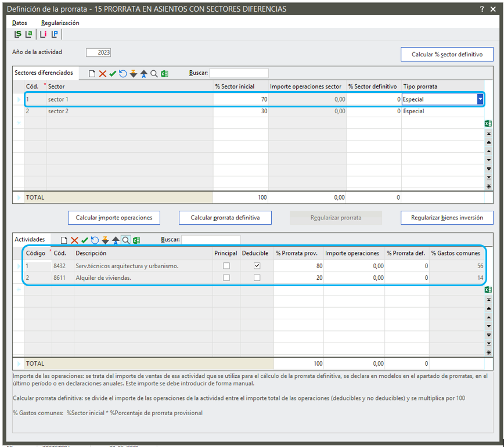The width and height of the screenshot is (504, 447).
Task: Confirm changes in Sectores diferenciados toolbar
Action: click(x=113, y=74)
